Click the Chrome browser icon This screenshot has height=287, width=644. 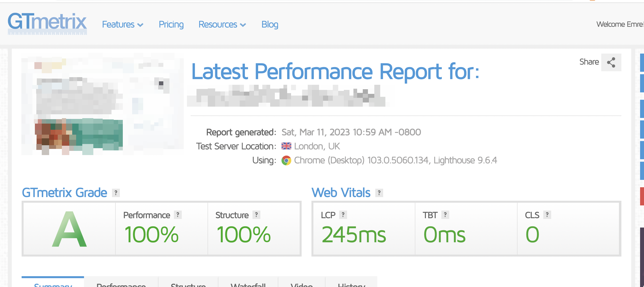[x=286, y=160]
